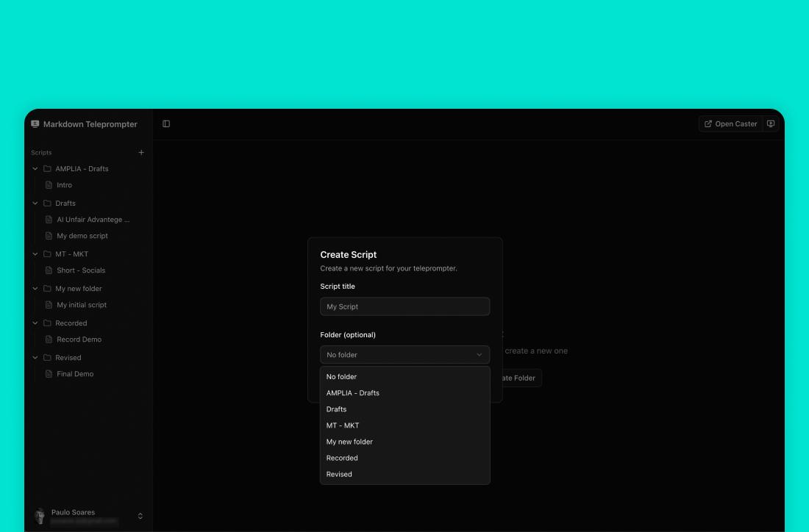This screenshot has height=532, width=809.
Task: Click the Markdown Teleprompter app icon
Action: (35, 123)
